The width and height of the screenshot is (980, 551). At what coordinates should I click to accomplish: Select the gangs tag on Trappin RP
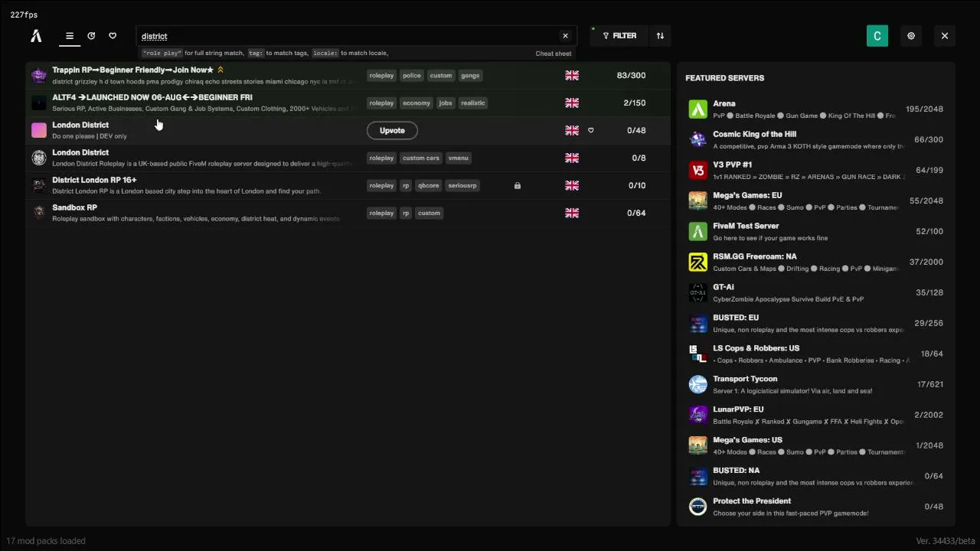click(x=470, y=75)
